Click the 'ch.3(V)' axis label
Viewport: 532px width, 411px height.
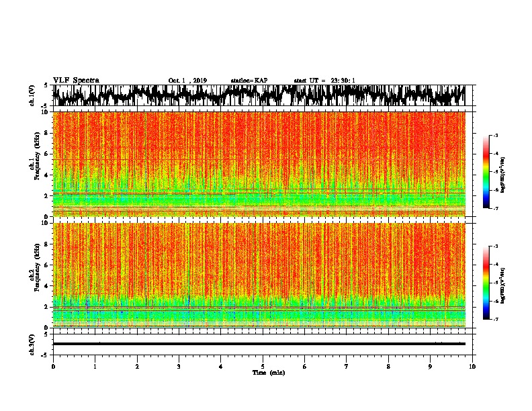tap(32, 345)
